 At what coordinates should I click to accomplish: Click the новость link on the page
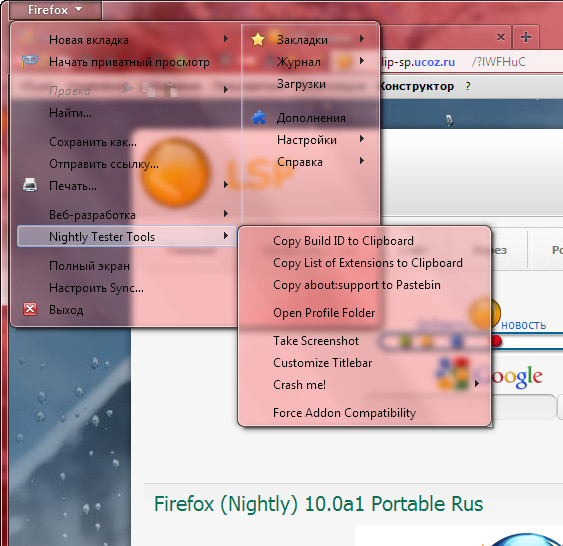pyautogui.click(x=524, y=325)
